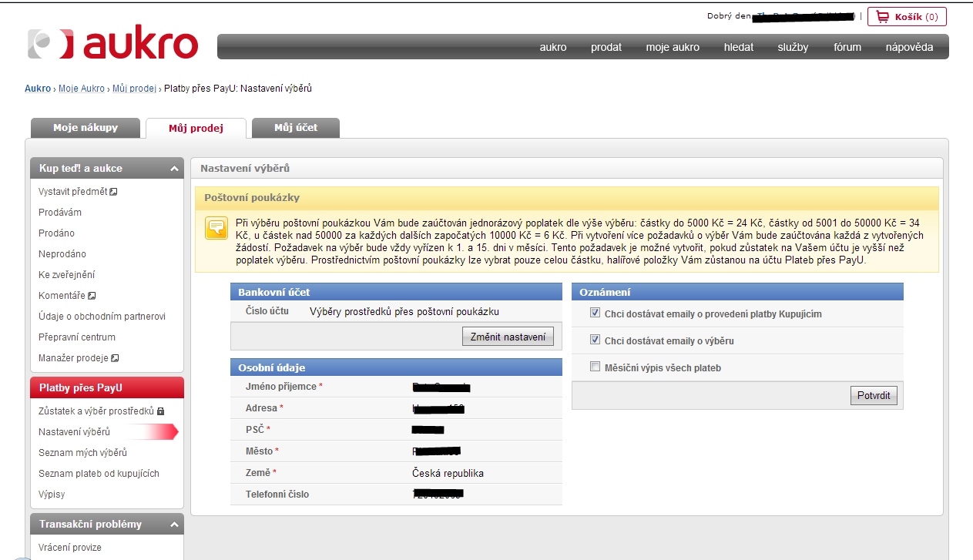
Task: Click the Bankovní účet panel header
Action: [x=396, y=292]
